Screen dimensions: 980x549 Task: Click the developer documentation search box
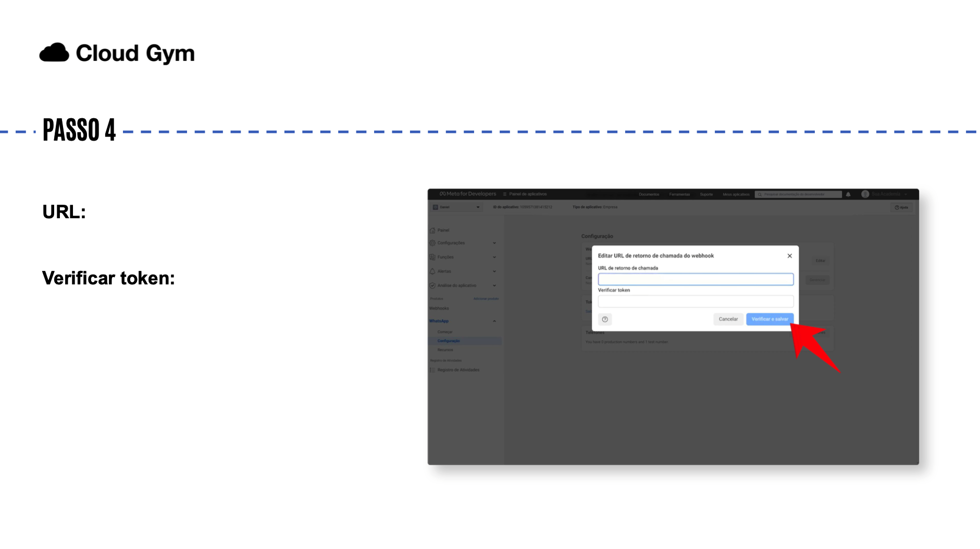point(798,194)
